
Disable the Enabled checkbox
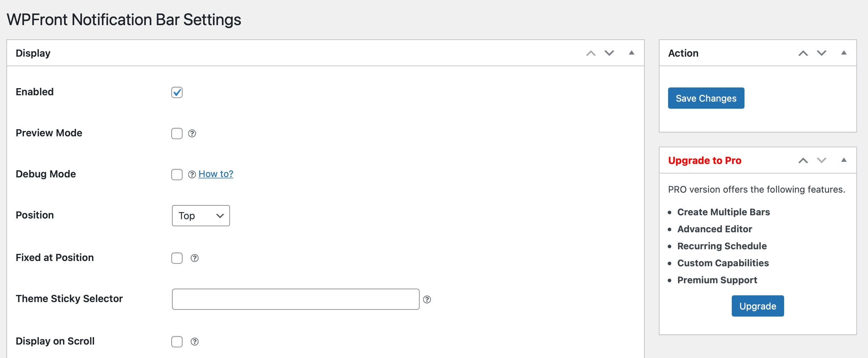pyautogui.click(x=177, y=92)
